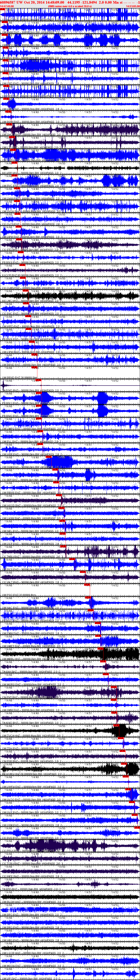The image size is (140, 980).
Task: Click the CC TCBU EHZ trace label
Action: (x=33, y=863)
